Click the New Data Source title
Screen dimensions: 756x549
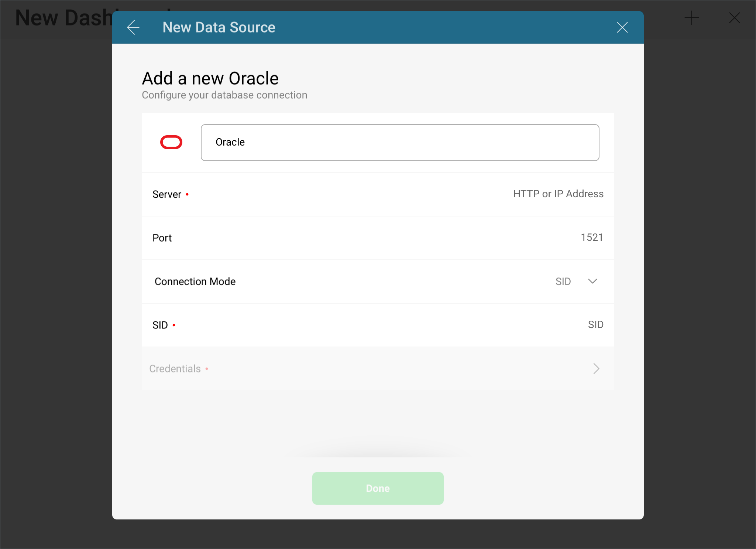219,27
